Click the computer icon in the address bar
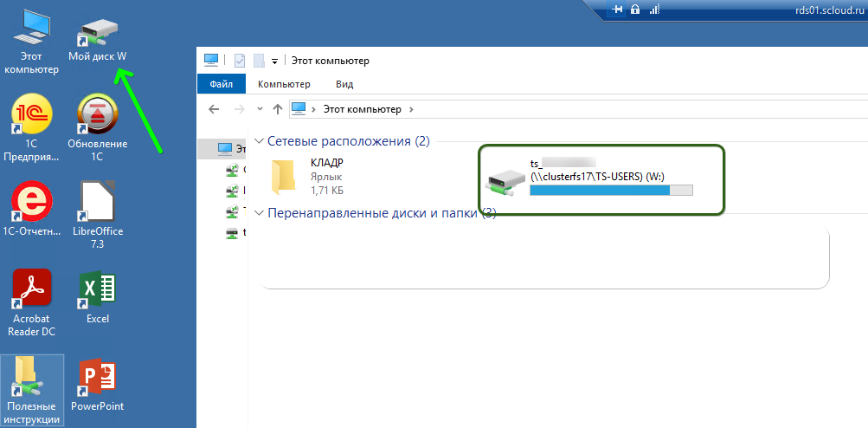The height and width of the screenshot is (428, 868). [x=299, y=108]
